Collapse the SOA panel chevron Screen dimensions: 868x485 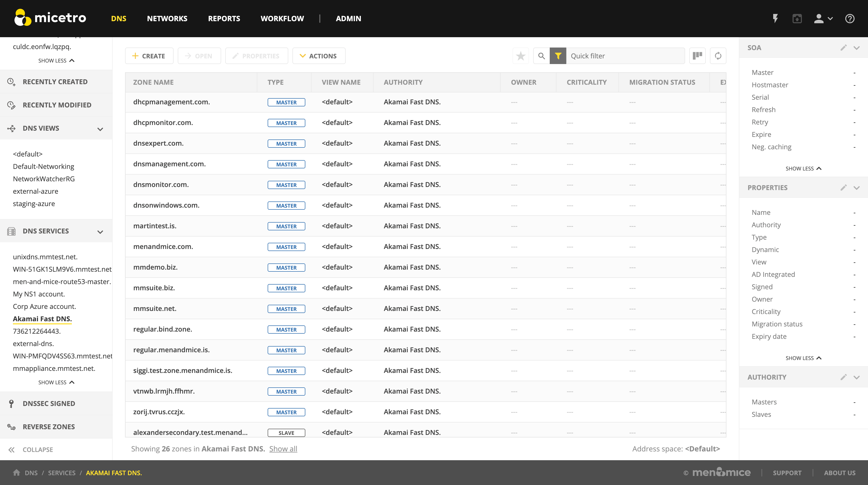click(857, 48)
